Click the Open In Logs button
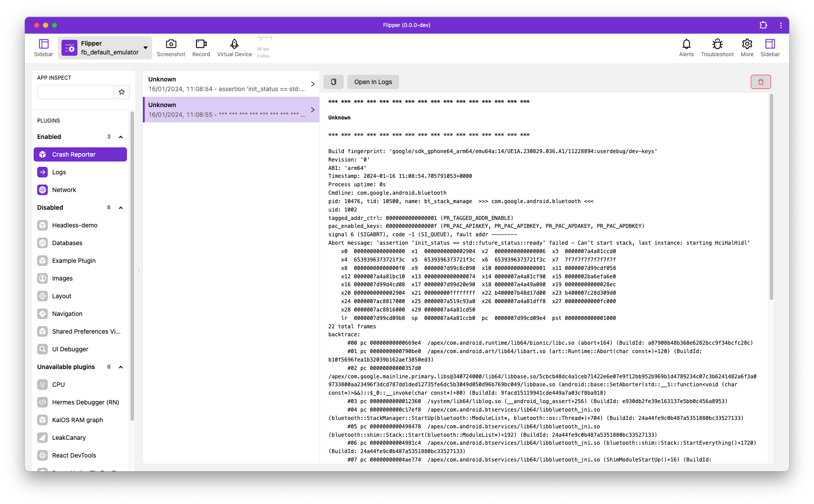Image resolution: width=814 pixels, height=504 pixels. (373, 82)
